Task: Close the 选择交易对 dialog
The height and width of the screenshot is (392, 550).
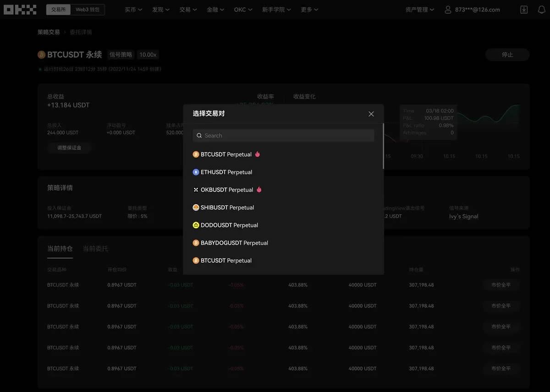Action: [x=371, y=114]
